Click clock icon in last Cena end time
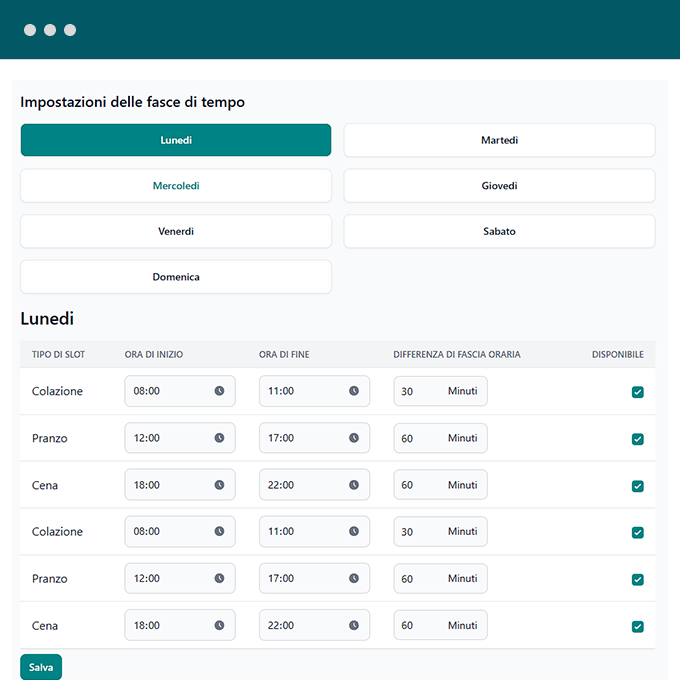The width and height of the screenshot is (680, 680). coord(353,625)
